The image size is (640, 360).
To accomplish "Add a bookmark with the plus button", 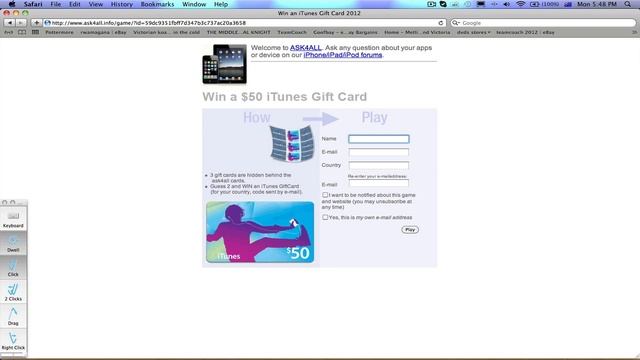I will pos(36,23).
